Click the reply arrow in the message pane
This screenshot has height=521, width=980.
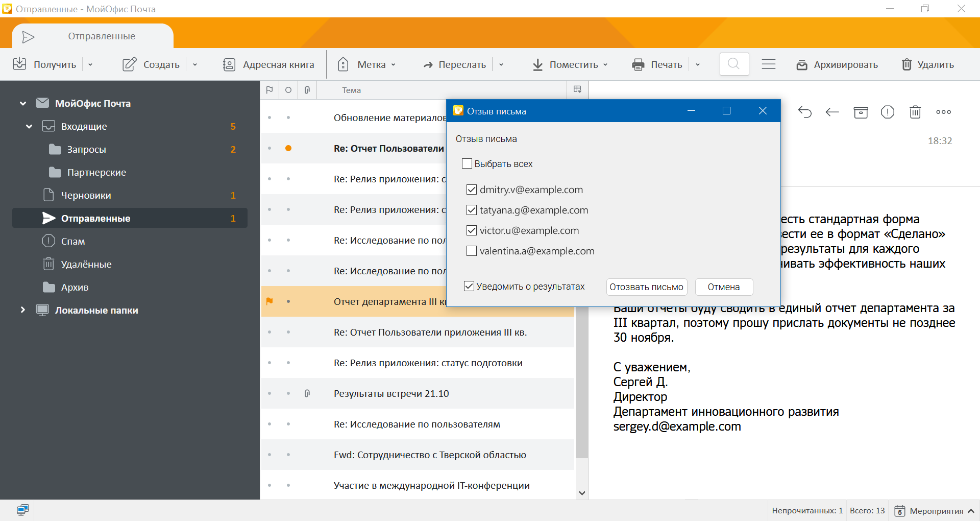click(x=805, y=112)
